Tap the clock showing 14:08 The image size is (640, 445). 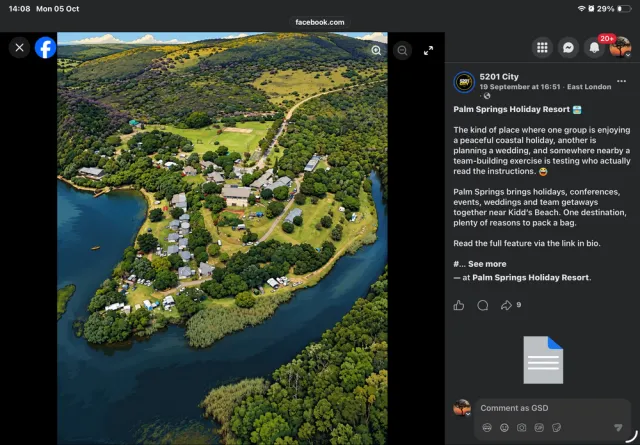pos(19,9)
